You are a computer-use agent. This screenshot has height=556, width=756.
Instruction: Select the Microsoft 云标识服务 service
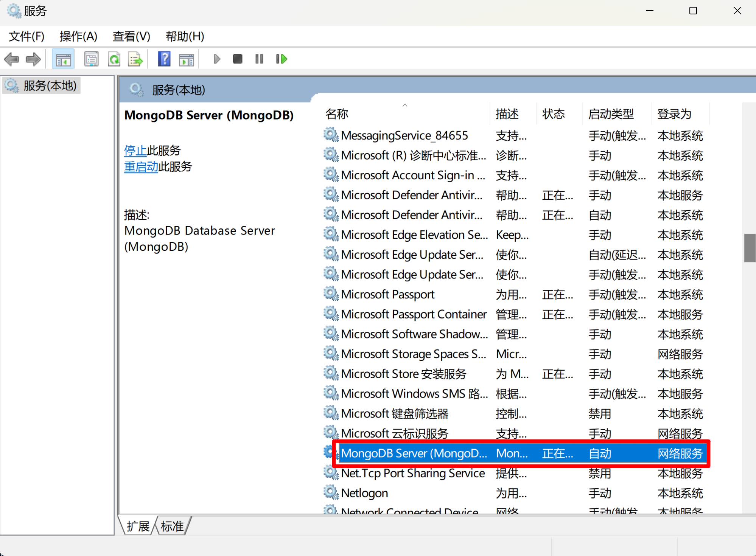395,433
